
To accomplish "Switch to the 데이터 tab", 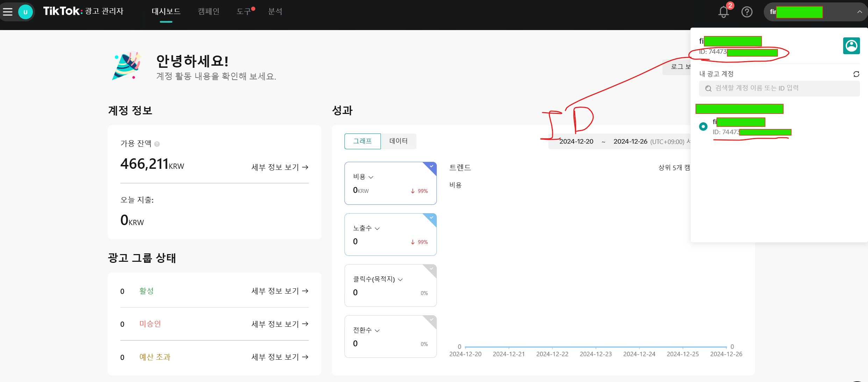I will tap(398, 141).
